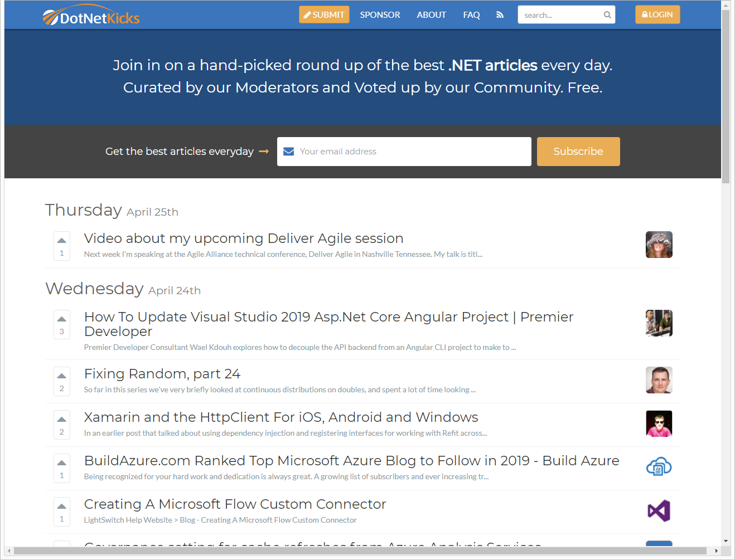Upvote the BuildAzure.com ranked article
This screenshot has width=735, height=560.
(x=62, y=463)
